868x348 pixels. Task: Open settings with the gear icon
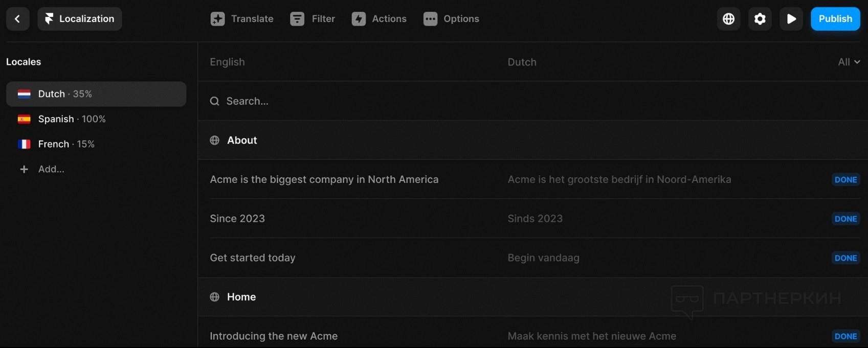tap(760, 19)
